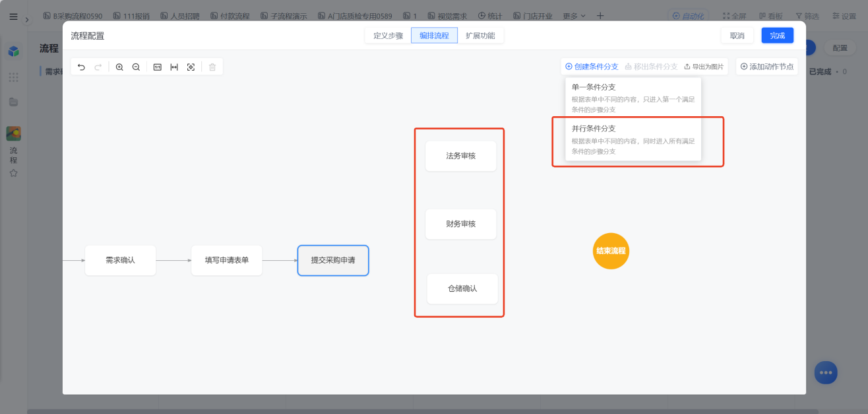The image size is (868, 414).
Task: Open the 创建条件分支 dropdown
Action: click(592, 67)
